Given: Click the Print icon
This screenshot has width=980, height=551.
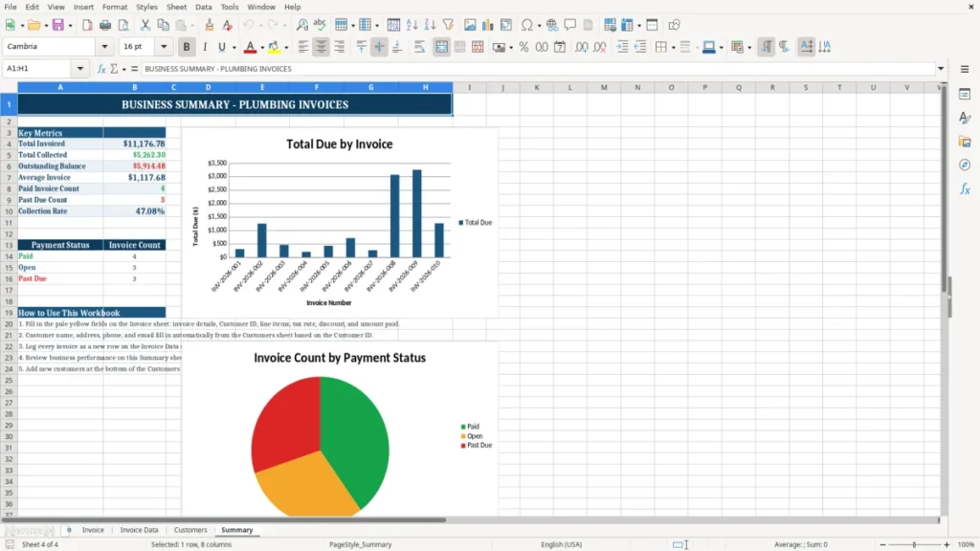Looking at the screenshot, I should click(x=105, y=25).
